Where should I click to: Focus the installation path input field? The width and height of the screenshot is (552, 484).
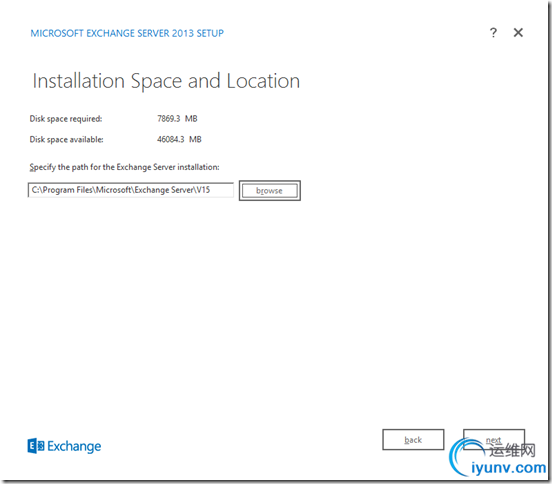[131, 190]
